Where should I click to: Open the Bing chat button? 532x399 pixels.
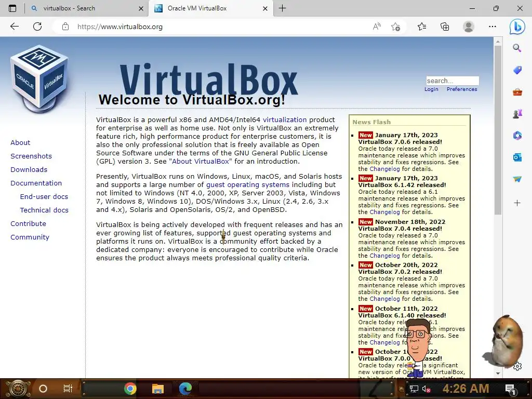517,26
